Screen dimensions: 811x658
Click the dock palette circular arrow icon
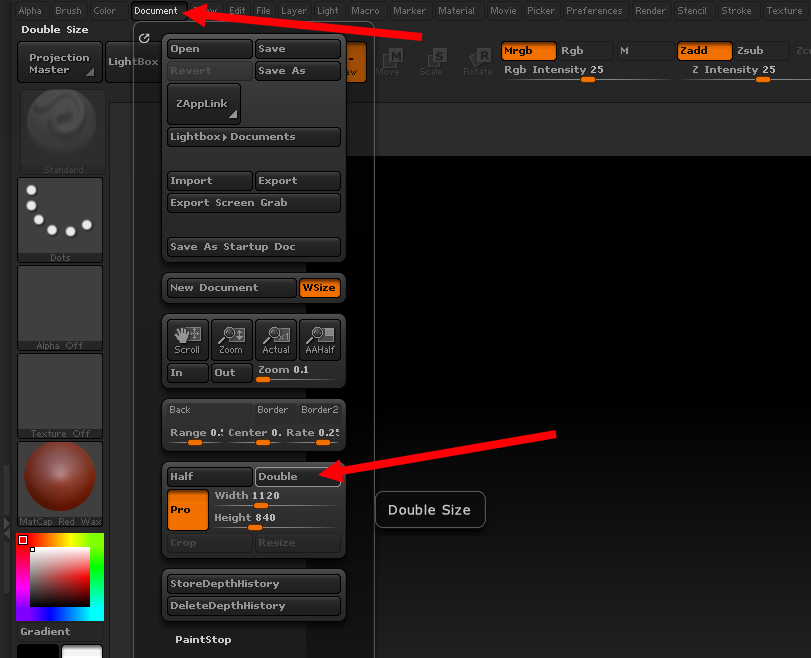[144, 38]
